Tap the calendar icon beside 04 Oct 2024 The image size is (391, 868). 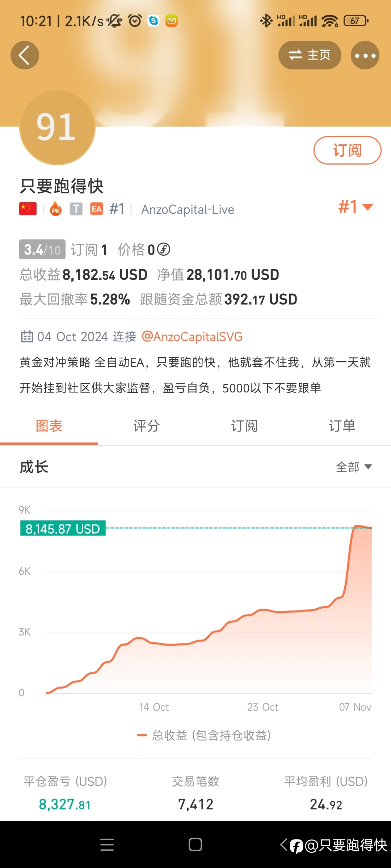(27, 336)
